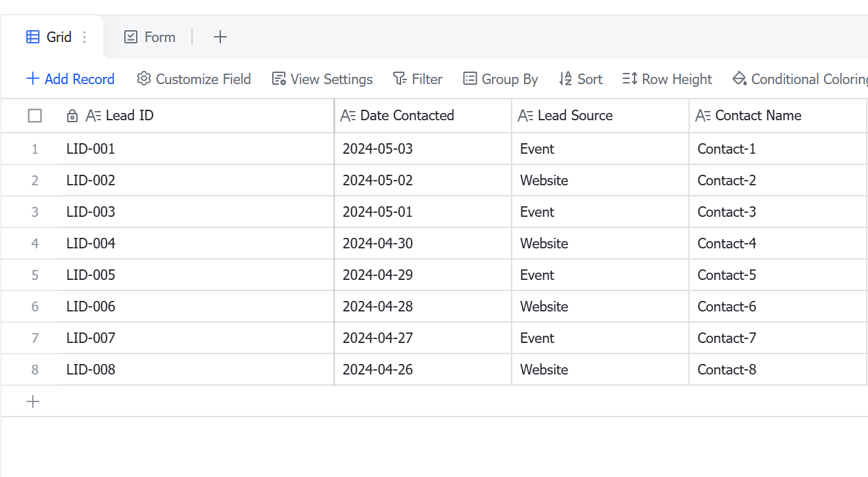Image resolution: width=868 pixels, height=477 pixels.
Task: Open Group By options
Action: (500, 79)
